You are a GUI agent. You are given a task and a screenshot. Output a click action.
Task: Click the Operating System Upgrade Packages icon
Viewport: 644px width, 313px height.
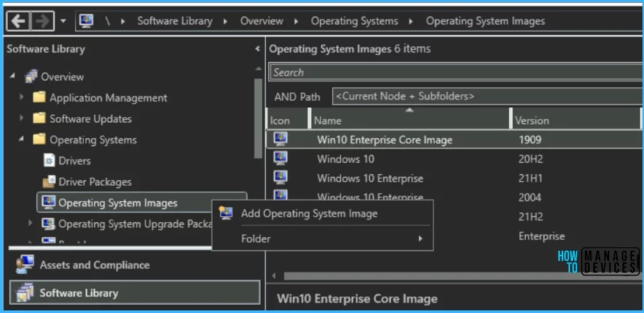[48, 224]
